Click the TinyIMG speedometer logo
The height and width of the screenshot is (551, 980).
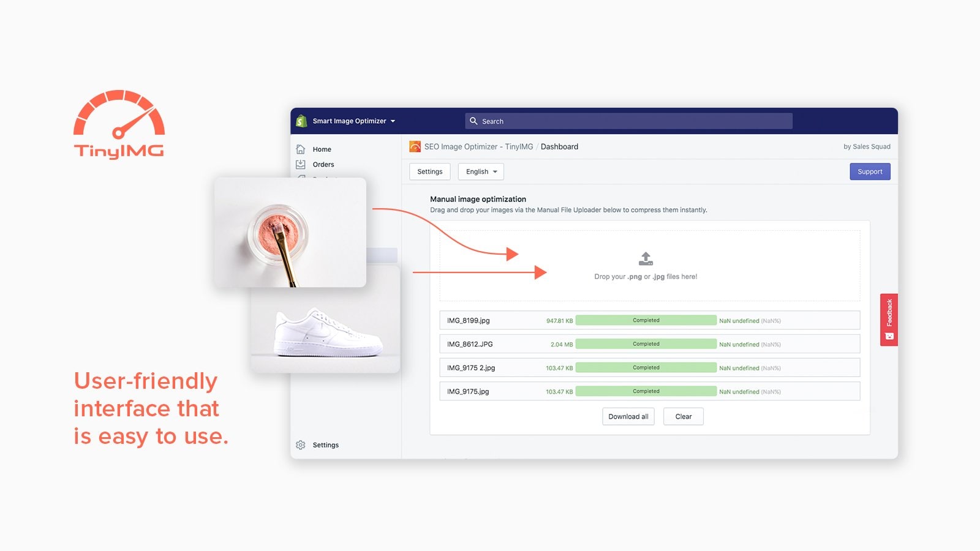click(x=119, y=124)
